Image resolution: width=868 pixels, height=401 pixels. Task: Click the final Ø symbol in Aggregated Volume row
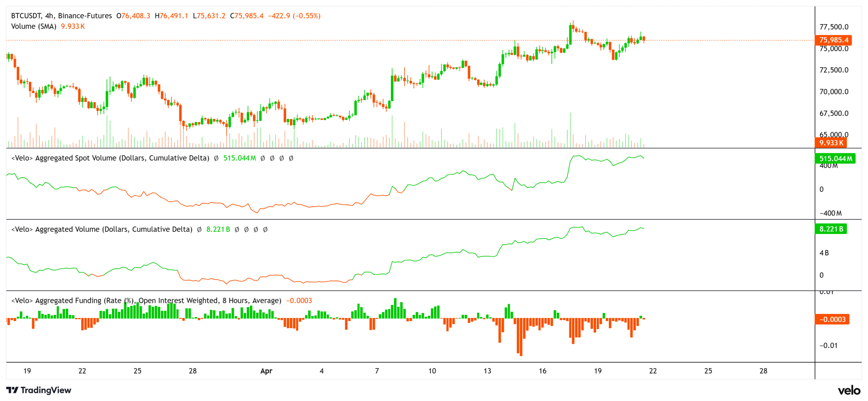[x=265, y=229]
